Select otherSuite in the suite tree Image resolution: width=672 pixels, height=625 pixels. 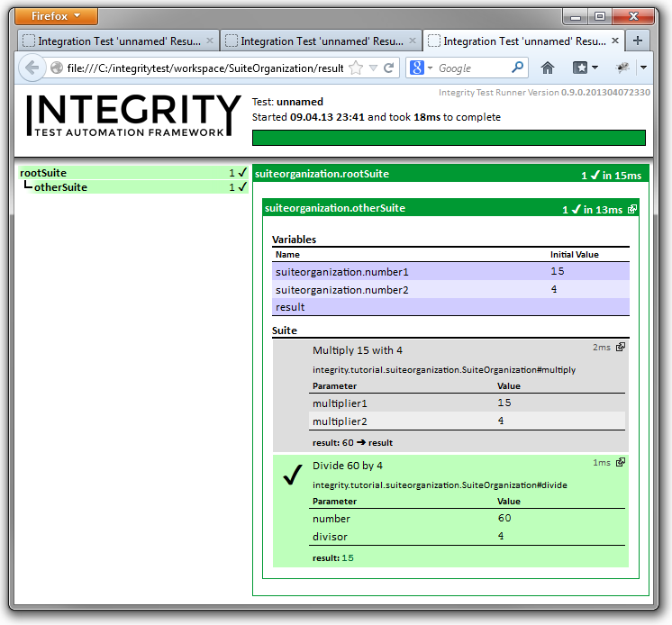click(x=60, y=187)
